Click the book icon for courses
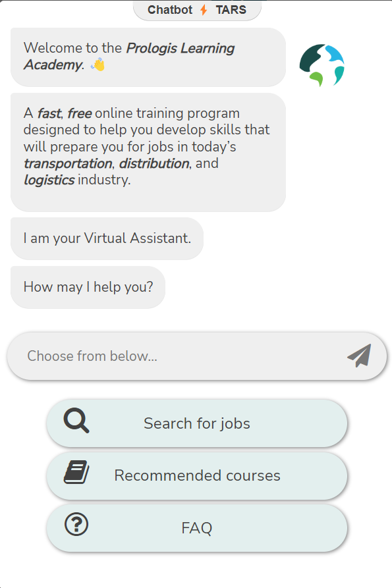Screen dimensions: 392x588 pos(76,472)
